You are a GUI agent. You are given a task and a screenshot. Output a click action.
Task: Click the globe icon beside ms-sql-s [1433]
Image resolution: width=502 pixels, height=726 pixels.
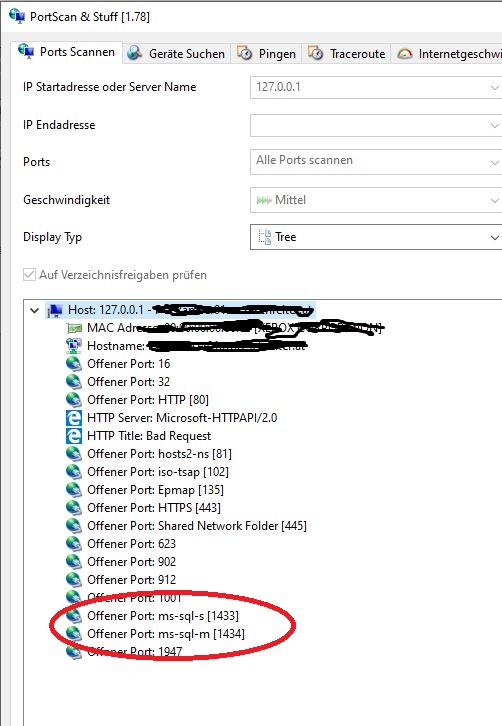74,616
